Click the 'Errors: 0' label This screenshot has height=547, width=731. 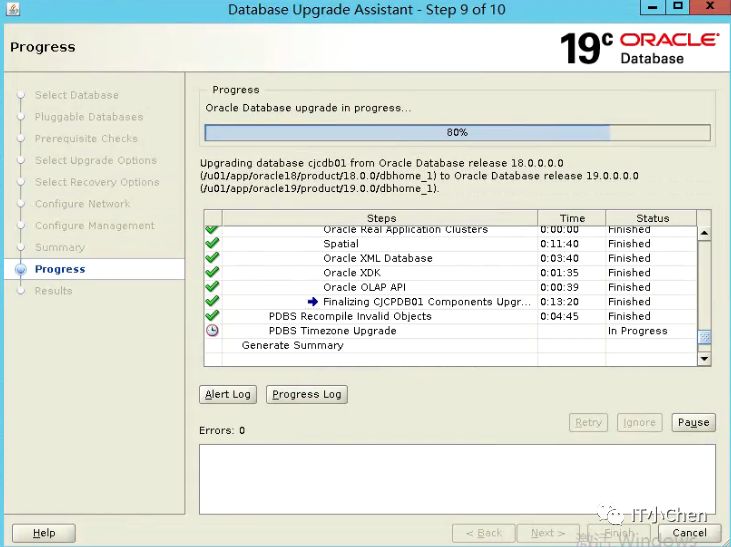point(222,430)
